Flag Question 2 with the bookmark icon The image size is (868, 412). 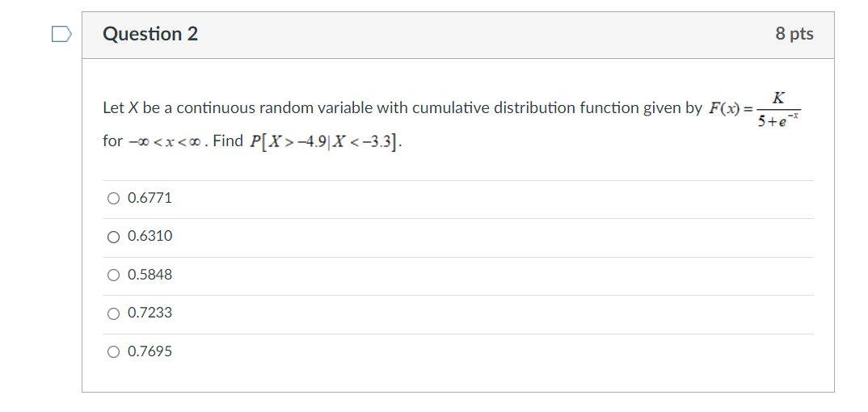pyautogui.click(x=61, y=34)
